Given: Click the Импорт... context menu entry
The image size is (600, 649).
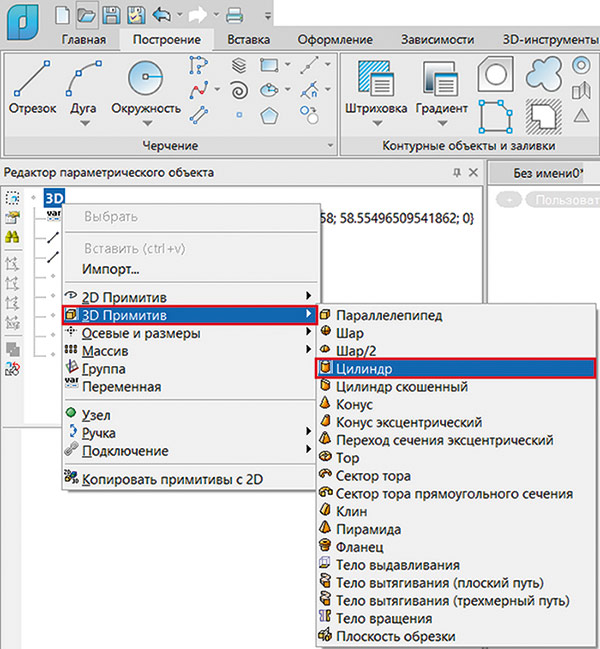Looking at the screenshot, I should point(111,269).
